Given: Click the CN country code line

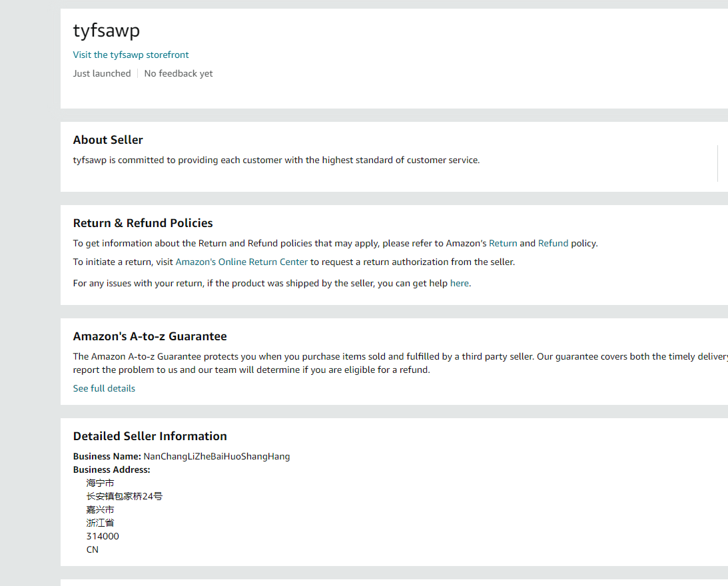Looking at the screenshot, I should click(93, 549).
